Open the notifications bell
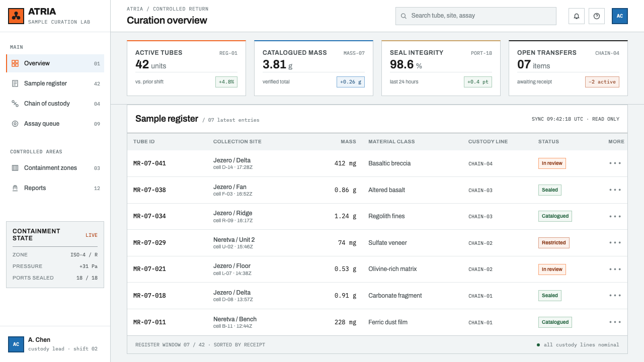The height and width of the screenshot is (362, 644). click(x=577, y=16)
